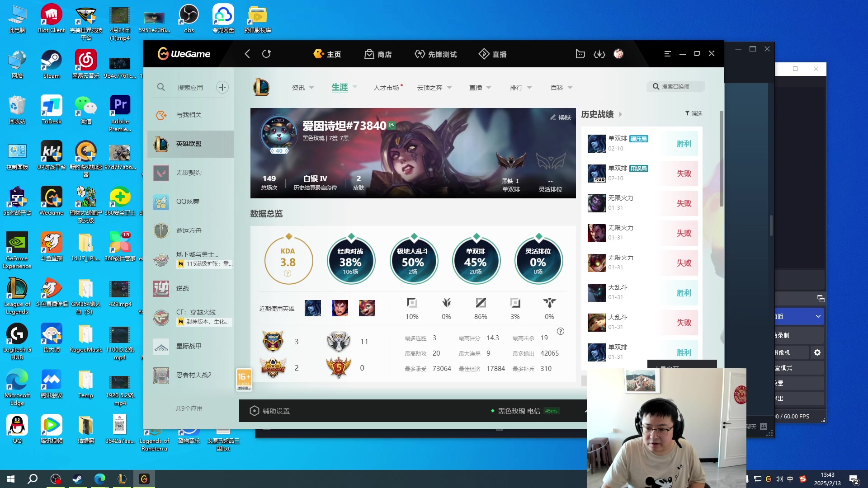Click the SVP badge icon
The width and height of the screenshot is (868, 488).
(339, 341)
